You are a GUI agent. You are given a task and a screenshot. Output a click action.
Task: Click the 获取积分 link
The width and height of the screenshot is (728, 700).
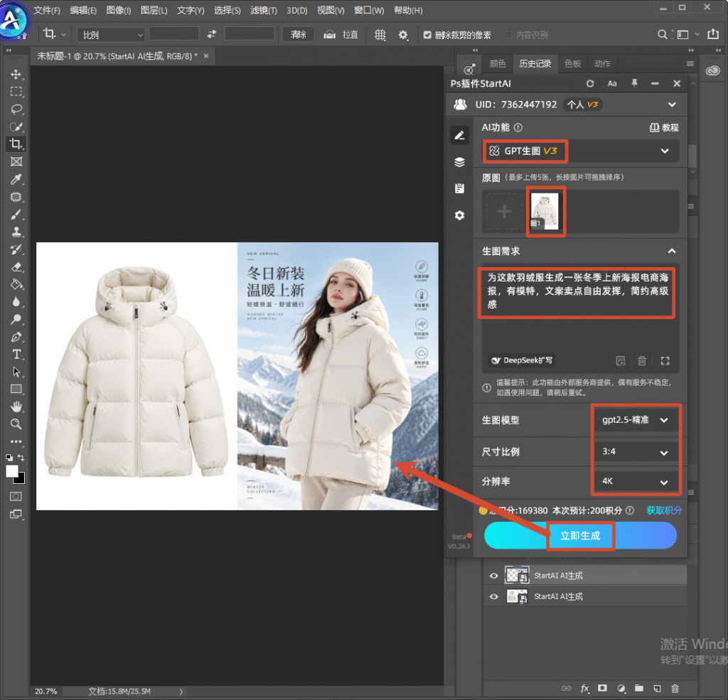(x=664, y=511)
